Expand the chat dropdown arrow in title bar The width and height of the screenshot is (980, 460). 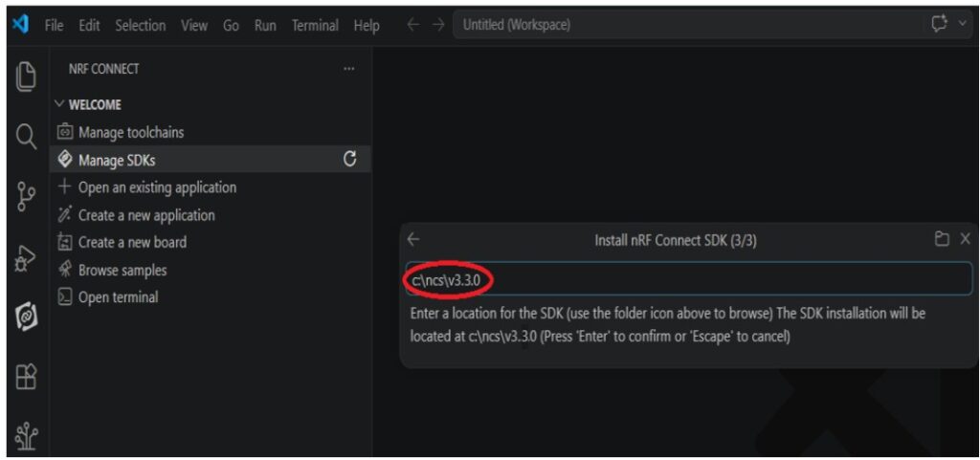tap(961, 24)
